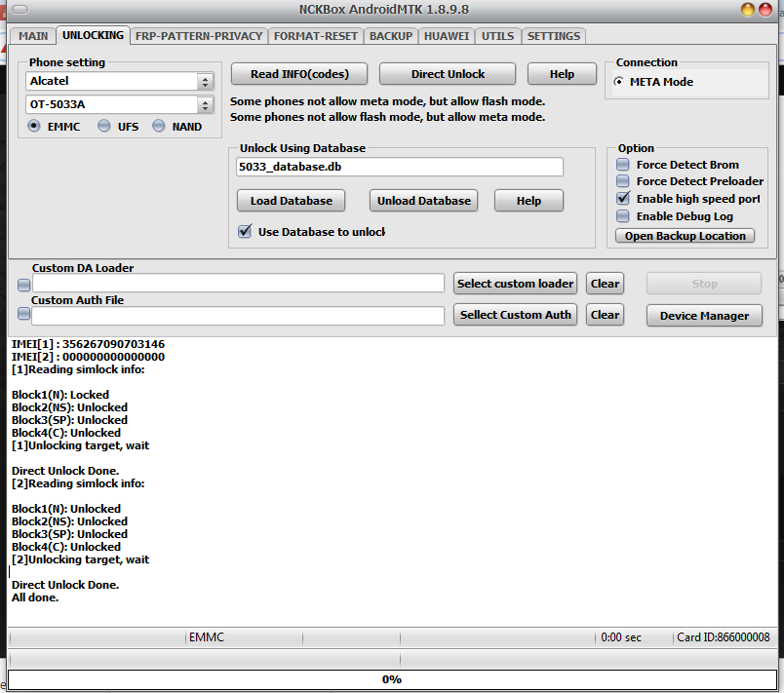The height and width of the screenshot is (693, 784).
Task: Select the NAND storage radio button
Action: 159,126
